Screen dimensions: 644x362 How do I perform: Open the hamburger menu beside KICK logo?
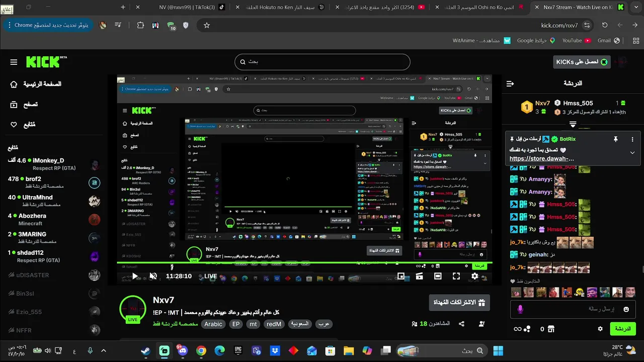point(14,62)
